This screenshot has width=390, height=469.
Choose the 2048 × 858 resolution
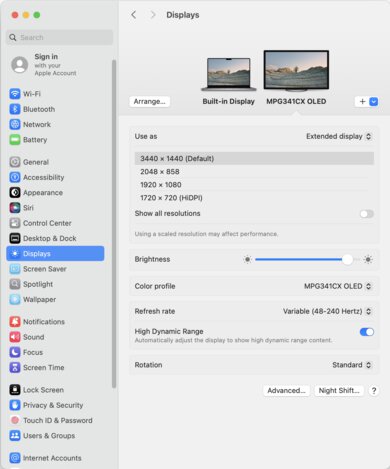point(254,172)
